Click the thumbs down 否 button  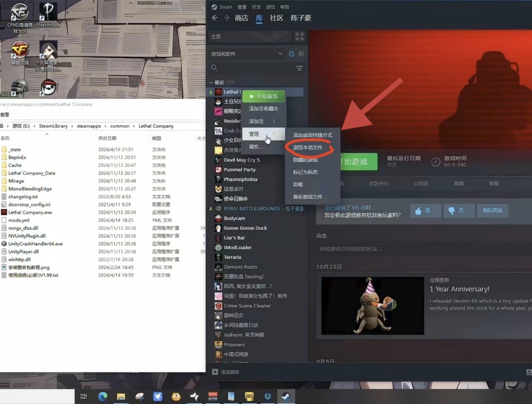point(459,211)
